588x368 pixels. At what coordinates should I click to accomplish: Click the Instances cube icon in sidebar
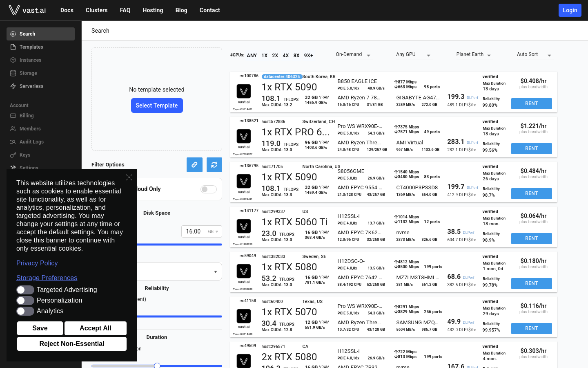click(x=13, y=60)
